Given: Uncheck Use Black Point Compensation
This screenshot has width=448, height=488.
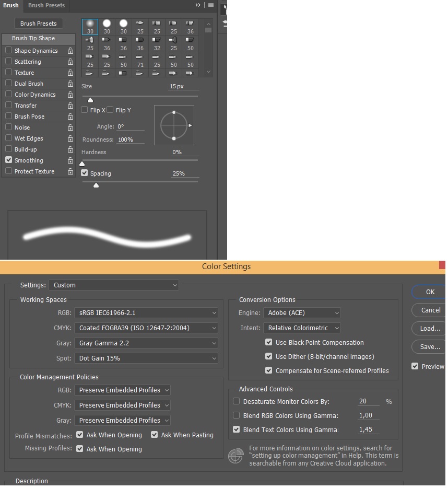Looking at the screenshot, I should 268,342.
